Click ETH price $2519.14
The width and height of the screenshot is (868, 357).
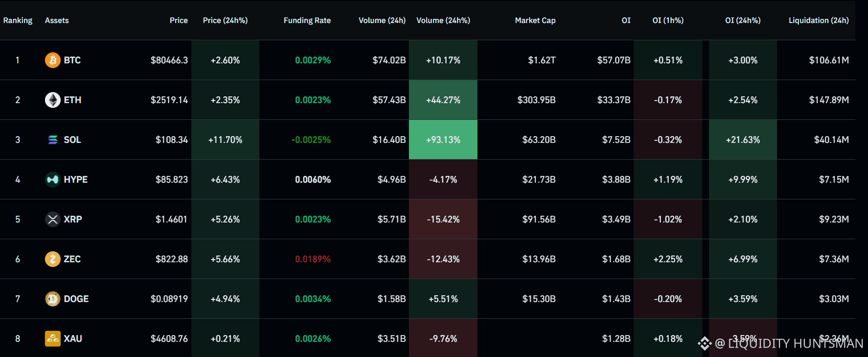(169, 100)
